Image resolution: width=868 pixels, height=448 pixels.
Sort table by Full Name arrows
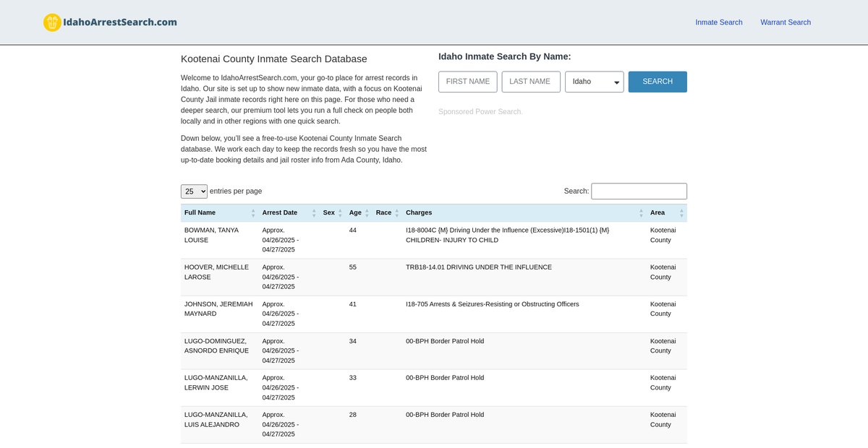tap(253, 213)
